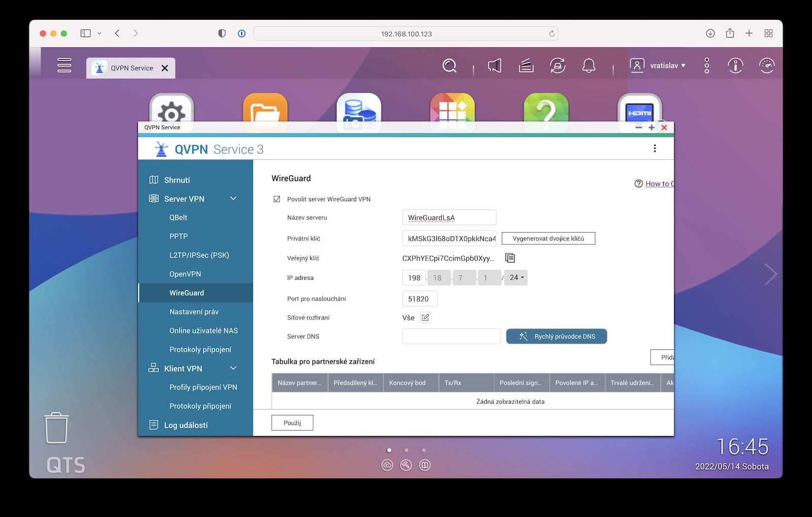
Task: Click Vygenerovat dvojice klíčů button
Action: tap(549, 239)
